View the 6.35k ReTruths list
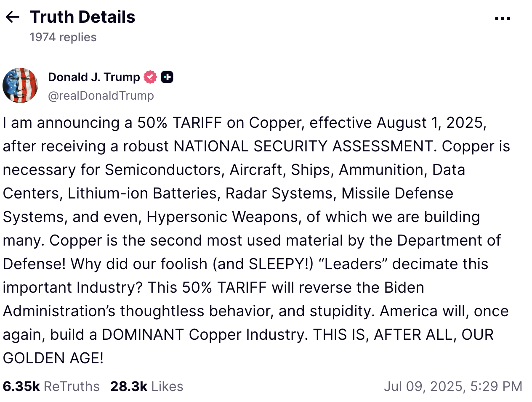 click(51, 386)
